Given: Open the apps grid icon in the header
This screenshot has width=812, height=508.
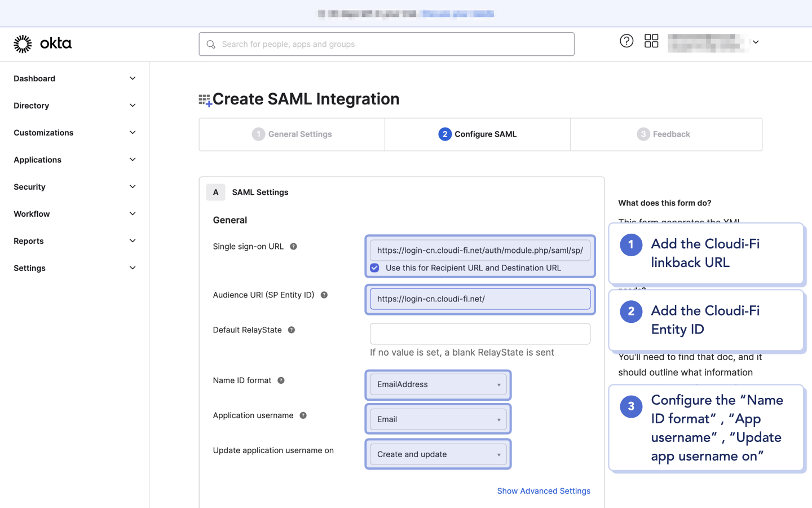Looking at the screenshot, I should coord(651,41).
